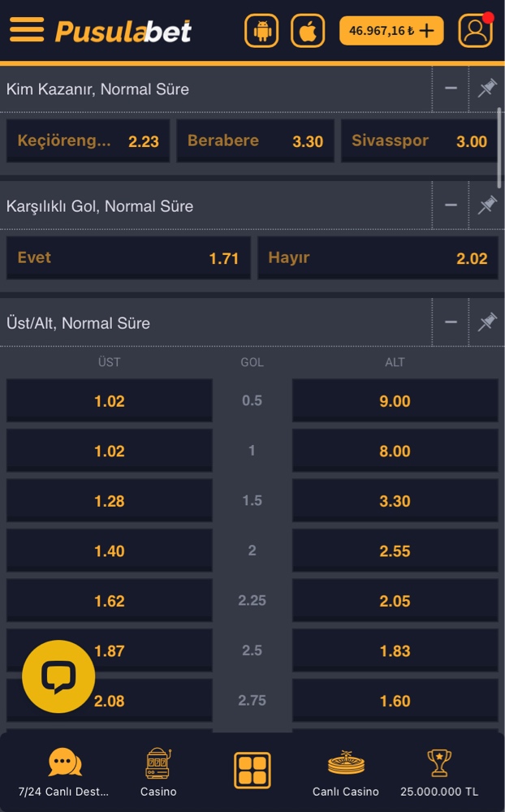
Task: Collapse Kim Kazanır, Normal Süre section
Action: [451, 89]
